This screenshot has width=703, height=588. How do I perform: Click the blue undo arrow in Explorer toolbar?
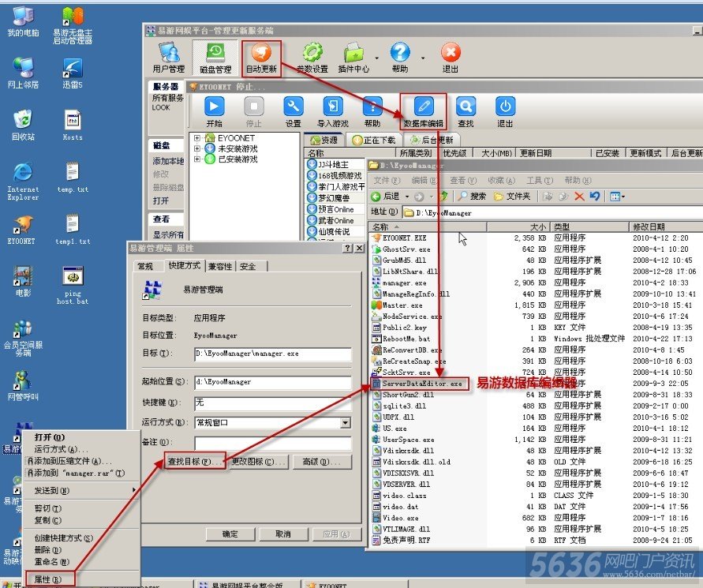pos(594,197)
